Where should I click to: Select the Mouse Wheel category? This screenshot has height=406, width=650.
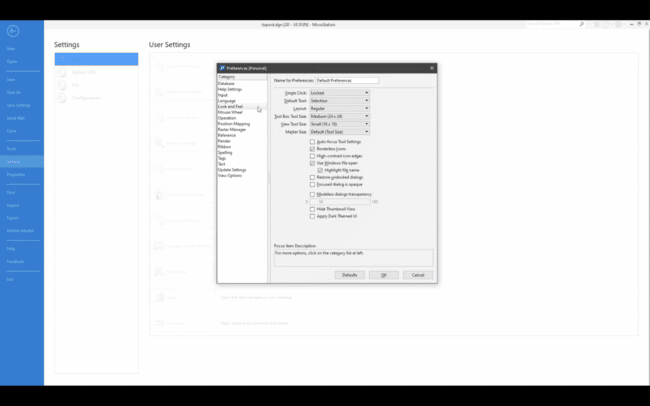tap(230, 112)
